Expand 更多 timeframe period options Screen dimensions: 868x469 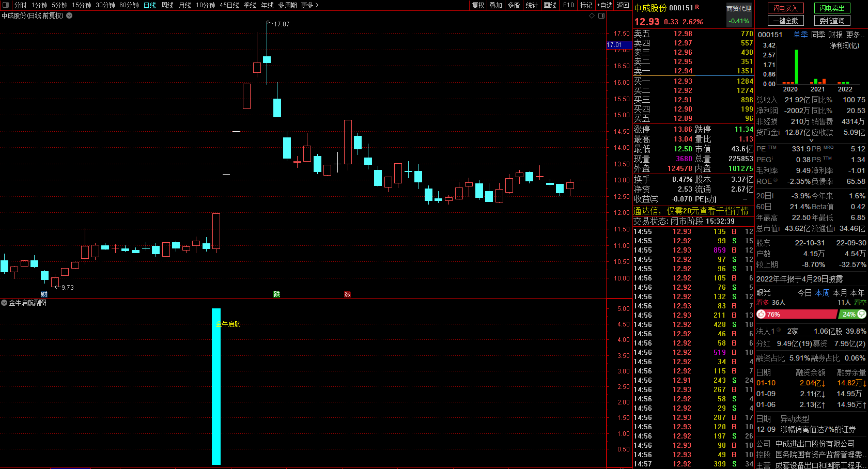tap(309, 5)
